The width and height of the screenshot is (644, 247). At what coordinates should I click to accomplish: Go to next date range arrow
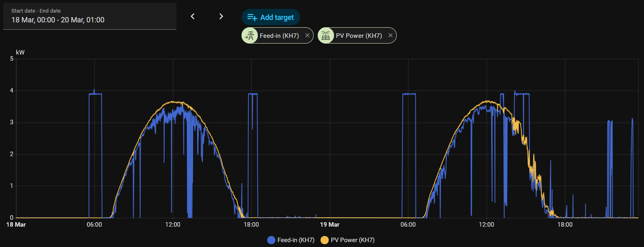221,16
